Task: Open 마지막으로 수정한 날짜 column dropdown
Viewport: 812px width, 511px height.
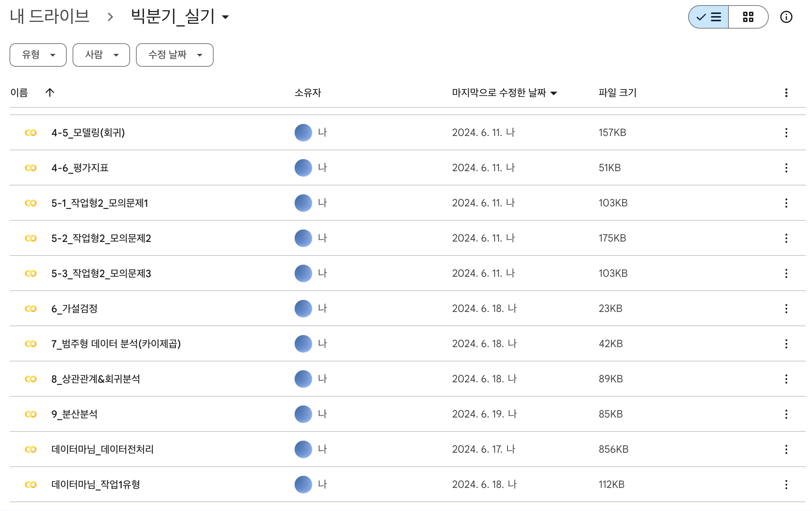Action: pyautogui.click(x=554, y=93)
